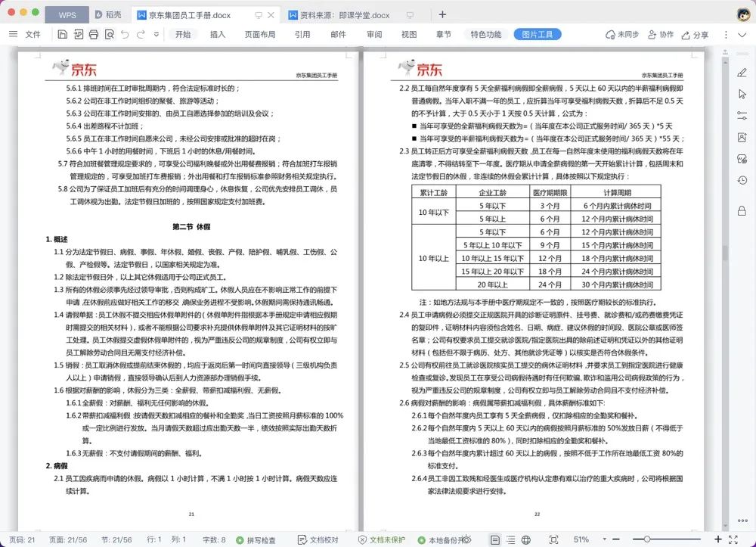Open the more options vertical dots menu
The width and height of the screenshot is (756, 547).
click(726, 35)
